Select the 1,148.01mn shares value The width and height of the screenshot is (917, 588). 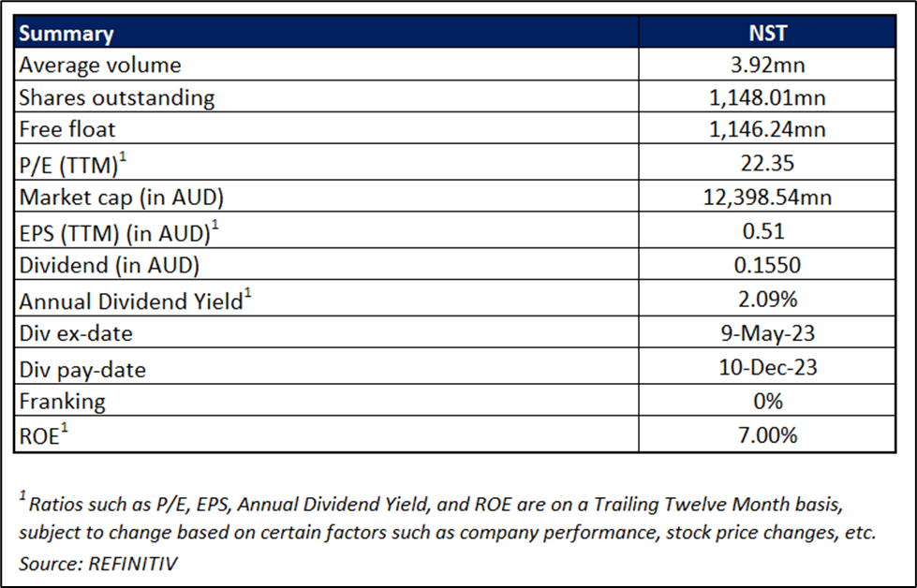(767, 97)
